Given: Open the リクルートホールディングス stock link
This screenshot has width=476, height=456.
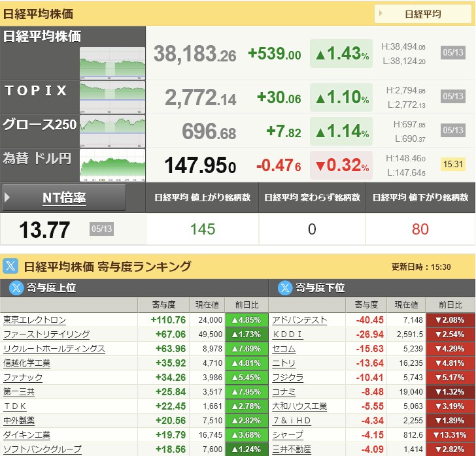Looking at the screenshot, I should pos(54,349).
